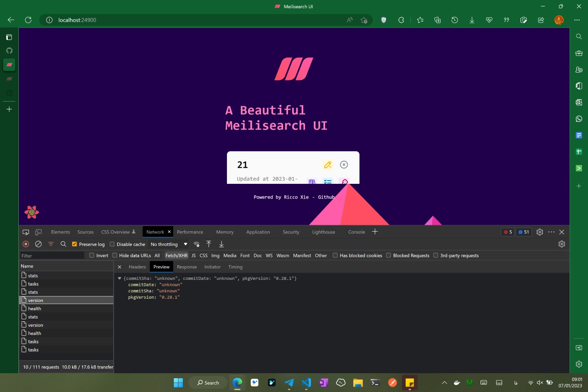Open the No throttling dropdown
Screen dimensions: 588x392
(x=169, y=244)
